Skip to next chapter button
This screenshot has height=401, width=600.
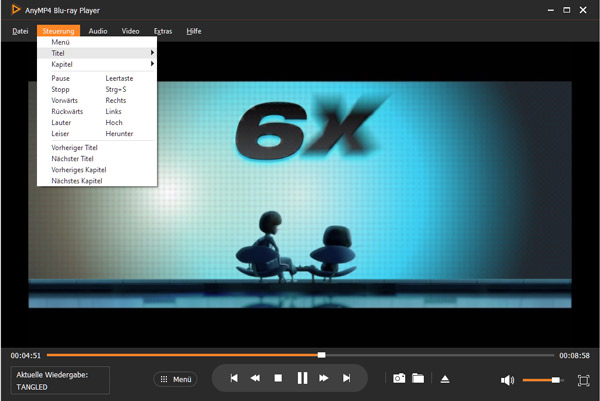coord(346,378)
